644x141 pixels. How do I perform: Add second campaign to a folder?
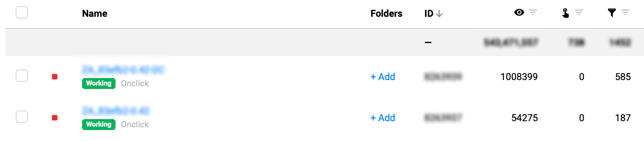coord(383,118)
